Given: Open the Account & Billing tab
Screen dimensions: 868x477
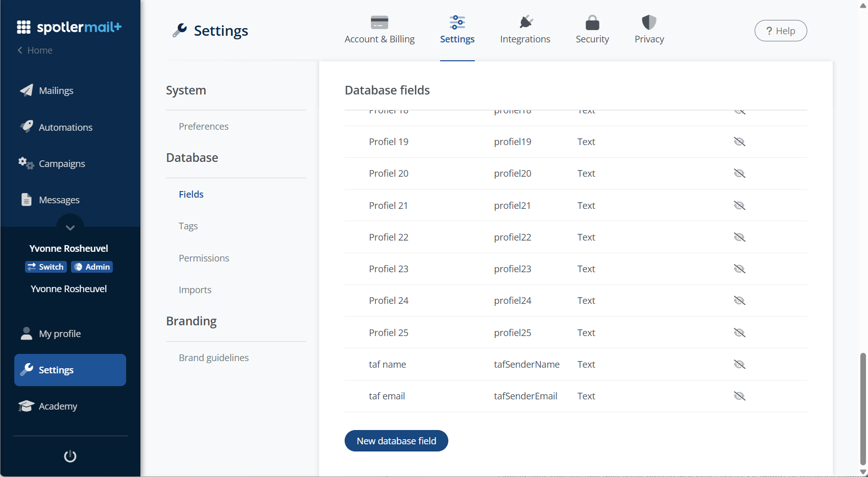Looking at the screenshot, I should click(x=379, y=31).
